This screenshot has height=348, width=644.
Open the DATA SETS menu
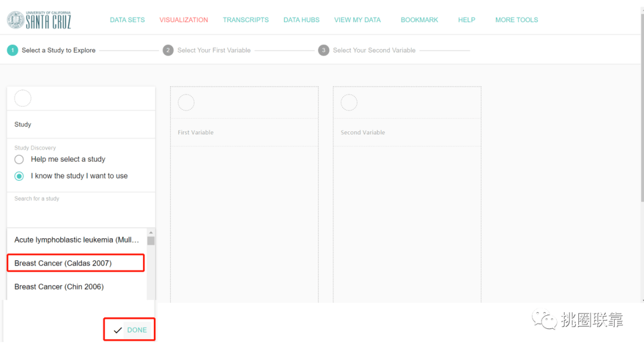[x=128, y=20]
